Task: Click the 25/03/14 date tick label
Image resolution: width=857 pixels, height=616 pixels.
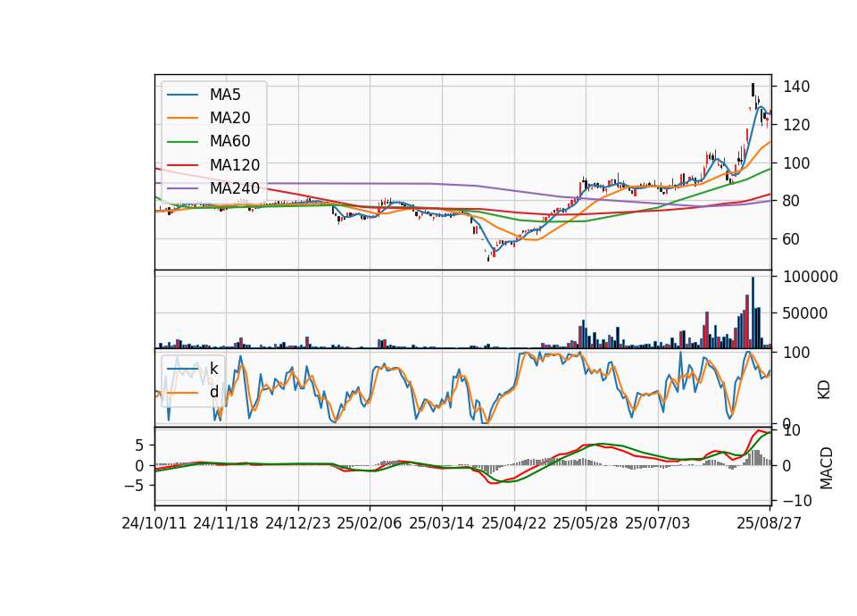Action: tap(442, 523)
